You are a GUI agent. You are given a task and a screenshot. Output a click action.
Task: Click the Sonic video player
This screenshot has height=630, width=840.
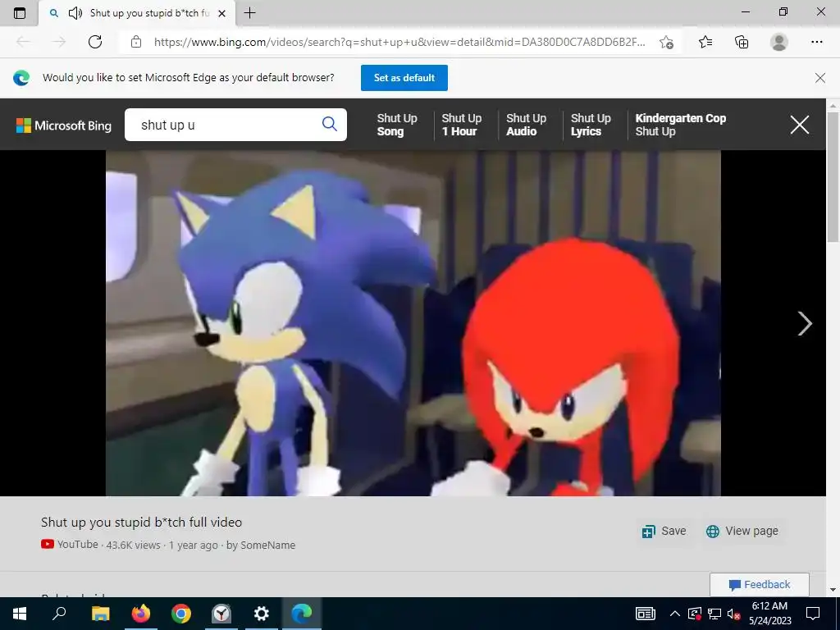click(x=413, y=323)
